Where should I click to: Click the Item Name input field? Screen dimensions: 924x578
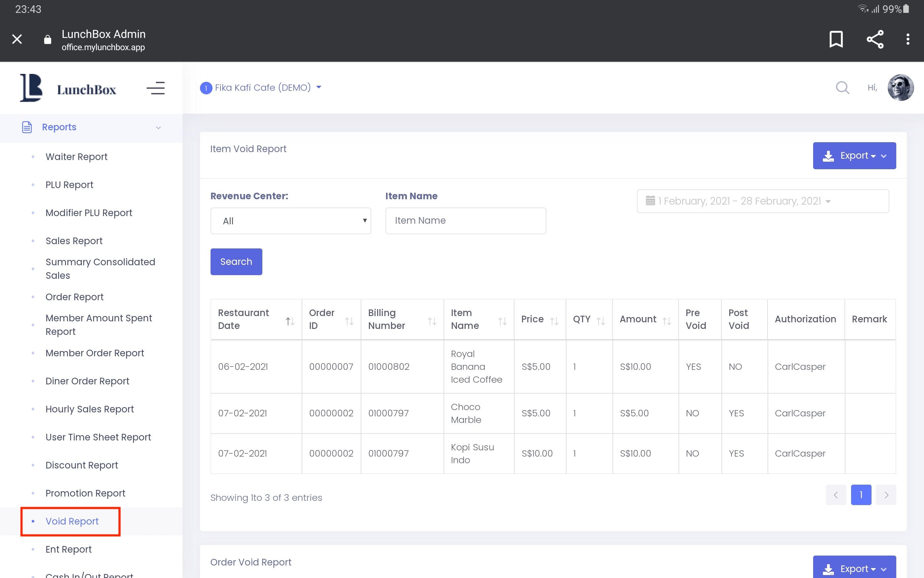click(x=465, y=221)
